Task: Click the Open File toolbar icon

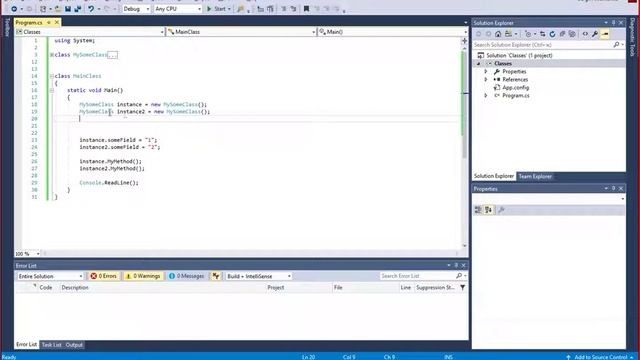Action: 58,9
